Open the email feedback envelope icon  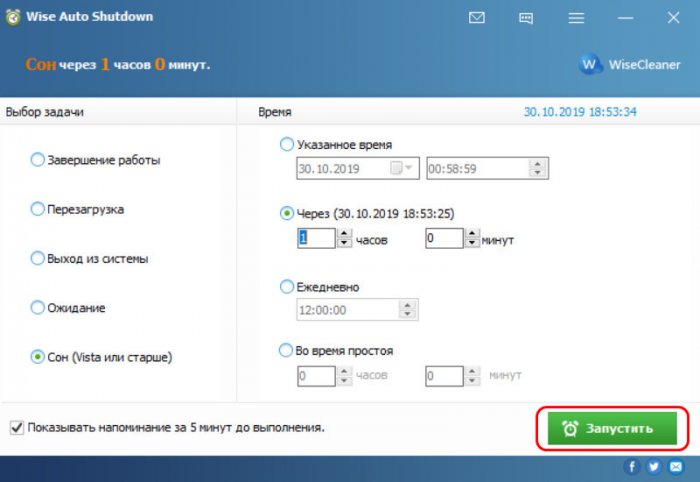coord(477,17)
